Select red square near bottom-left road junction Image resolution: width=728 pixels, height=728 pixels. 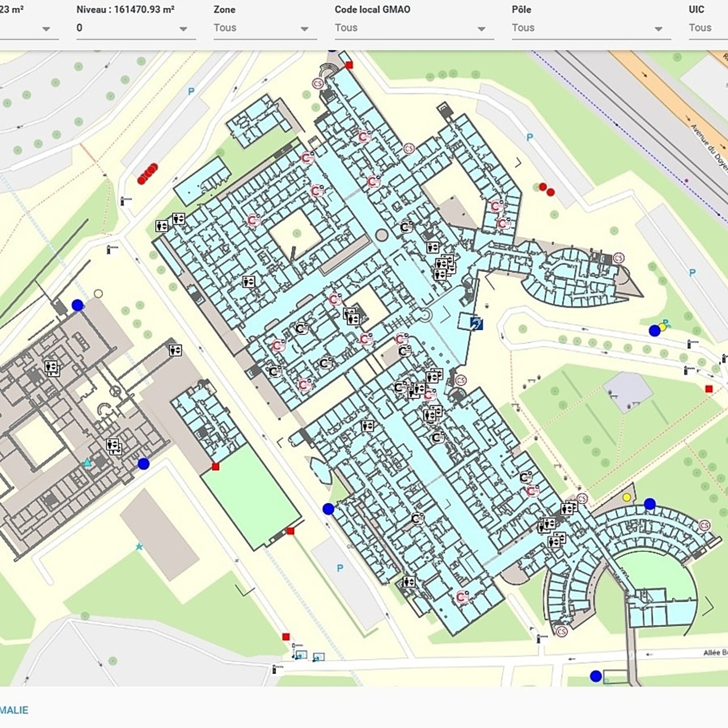(x=286, y=636)
